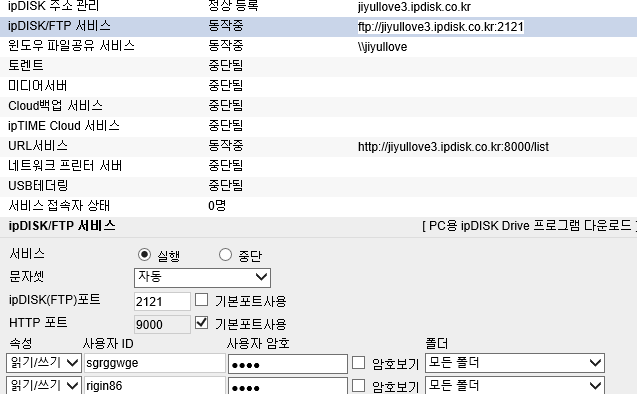Open PC용 ipDISK Drive 프로그램 다운로드 link
Image resolution: width=637 pixels, height=394 pixels.
coord(530,226)
